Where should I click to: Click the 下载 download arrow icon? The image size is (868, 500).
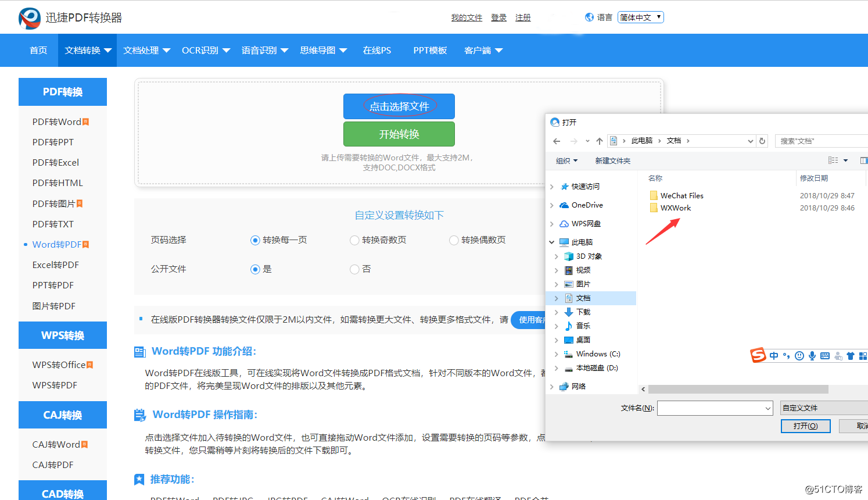coord(569,312)
